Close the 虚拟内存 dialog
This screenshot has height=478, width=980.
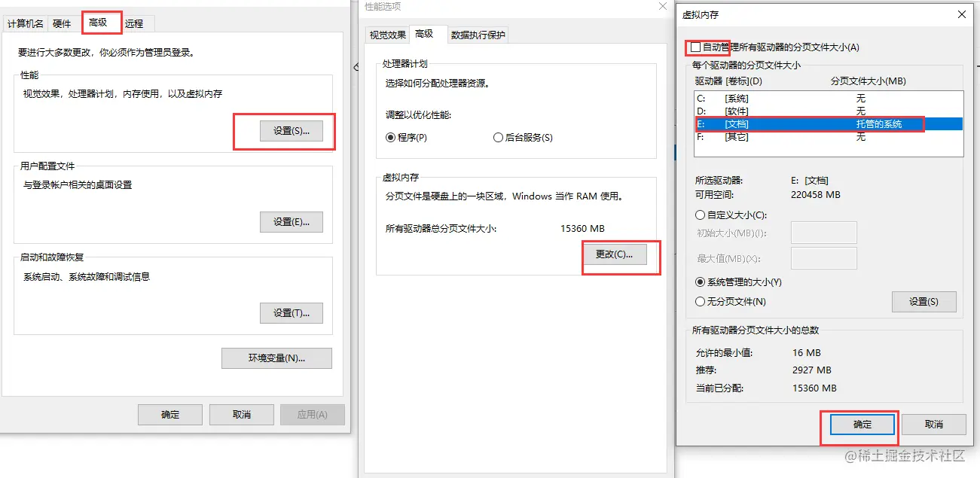[x=961, y=14]
